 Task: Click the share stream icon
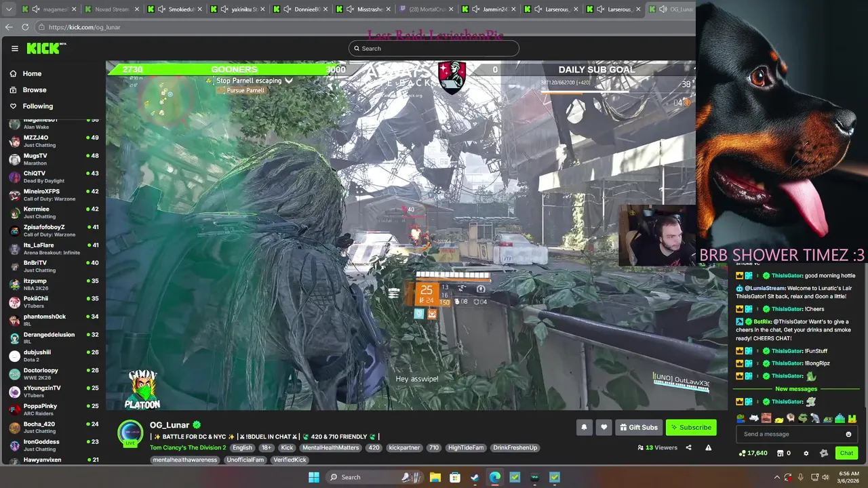[x=688, y=447]
